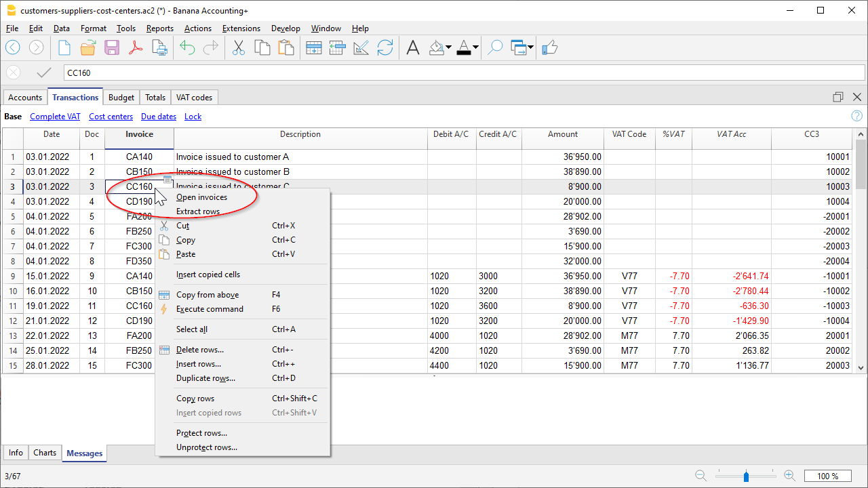Click the zoom in plus icon
Screen dimensions: 868x488
pos(790,476)
